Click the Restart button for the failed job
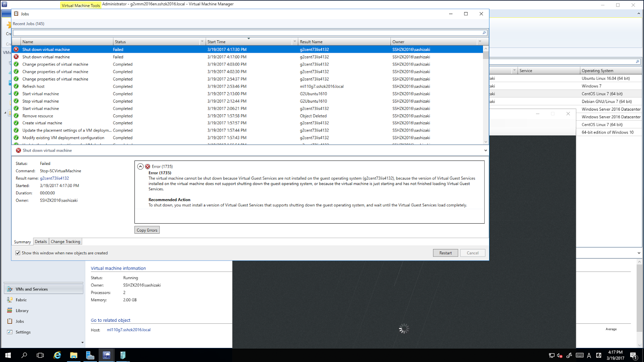 point(445,253)
